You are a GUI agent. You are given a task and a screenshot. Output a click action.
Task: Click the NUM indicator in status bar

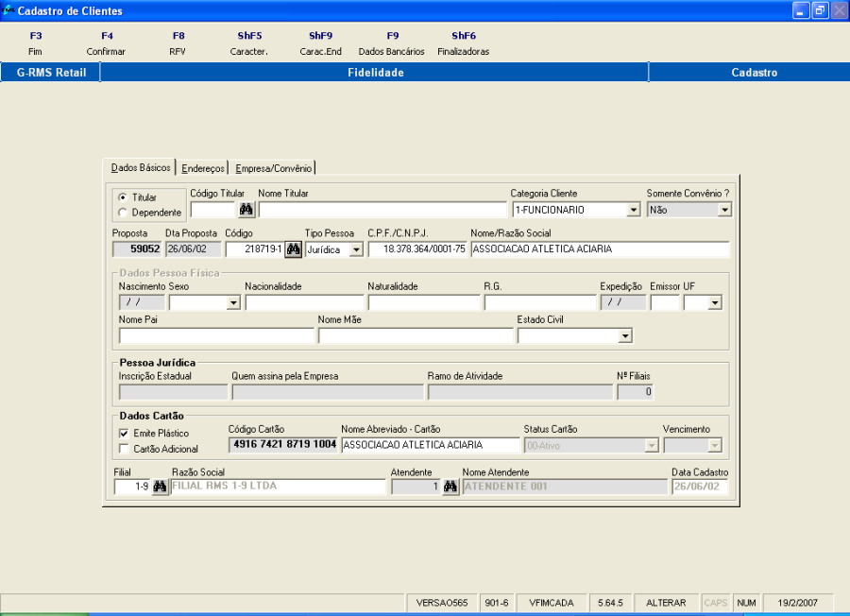[x=746, y=603]
